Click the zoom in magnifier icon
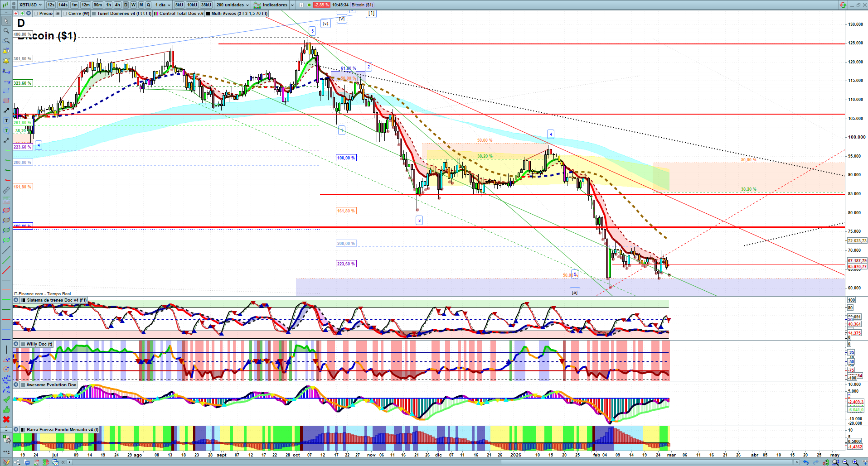868x466 pixels. (855, 462)
